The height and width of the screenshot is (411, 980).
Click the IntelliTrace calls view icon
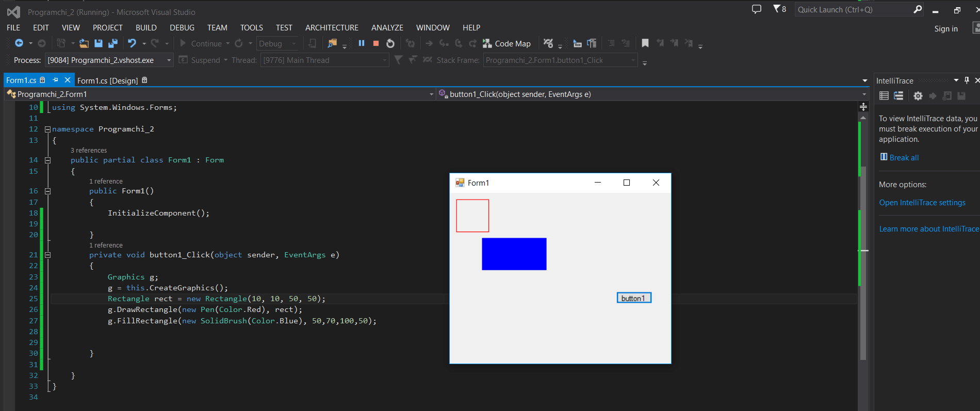click(x=899, y=95)
